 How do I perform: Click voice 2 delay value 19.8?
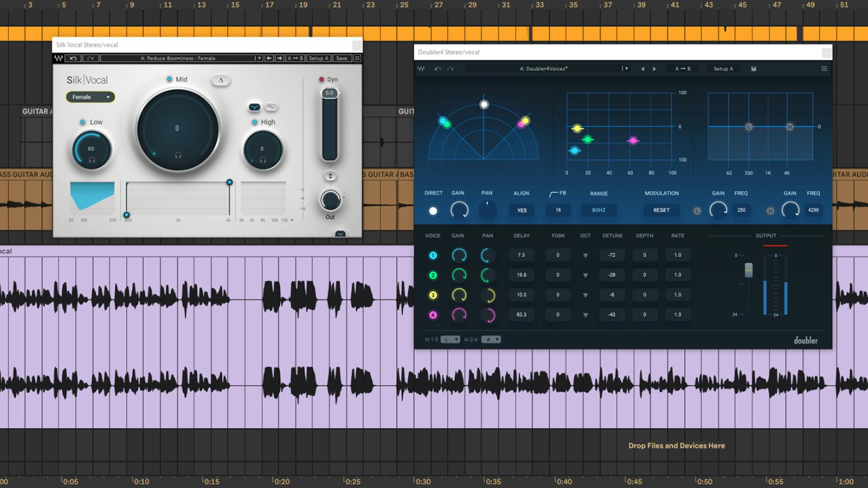(x=521, y=275)
